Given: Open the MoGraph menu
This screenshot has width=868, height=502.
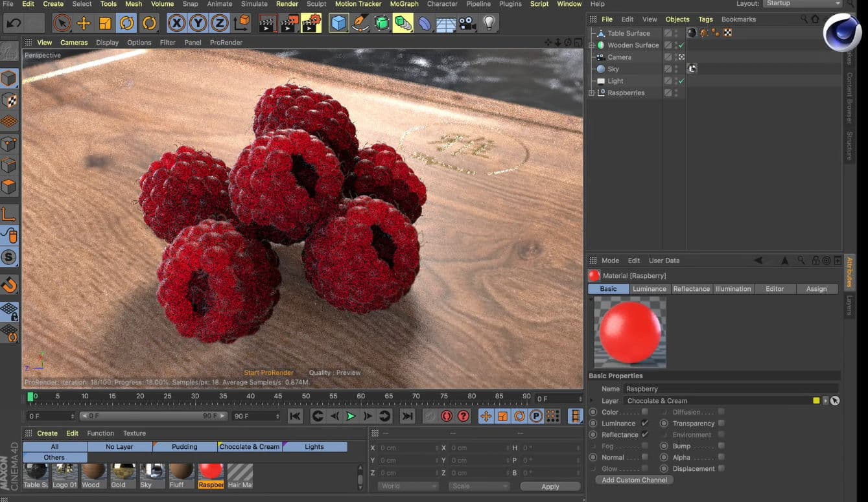Looking at the screenshot, I should [404, 4].
